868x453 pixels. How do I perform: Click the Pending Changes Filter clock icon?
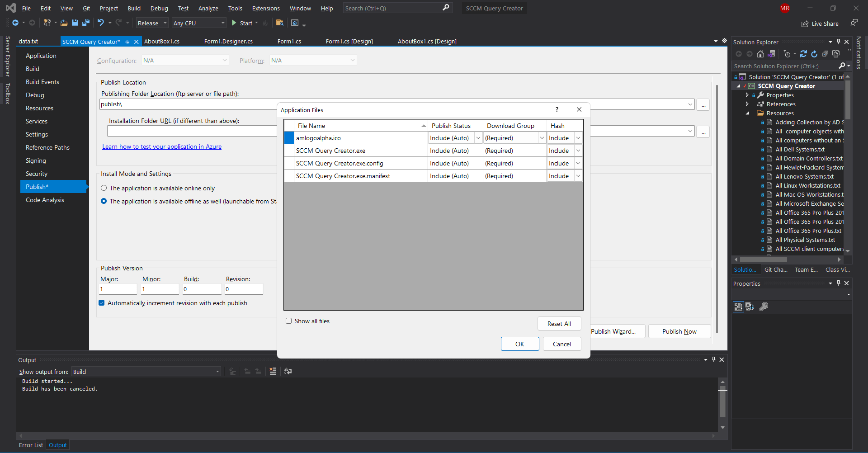pyautogui.click(x=787, y=54)
